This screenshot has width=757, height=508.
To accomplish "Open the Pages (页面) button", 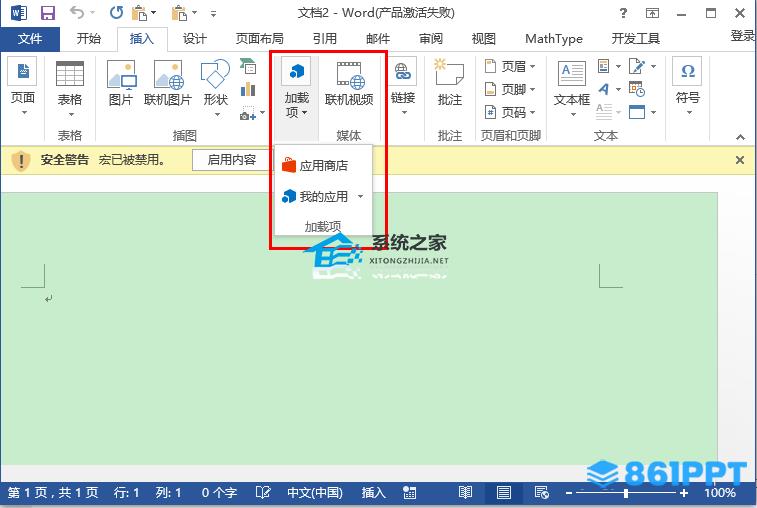I will pos(23,87).
